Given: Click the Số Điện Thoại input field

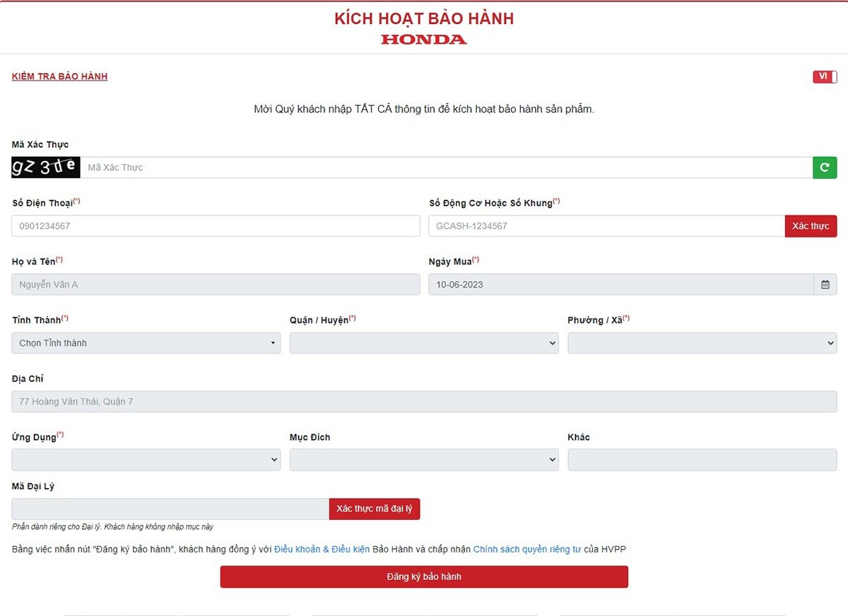Looking at the screenshot, I should [212, 225].
